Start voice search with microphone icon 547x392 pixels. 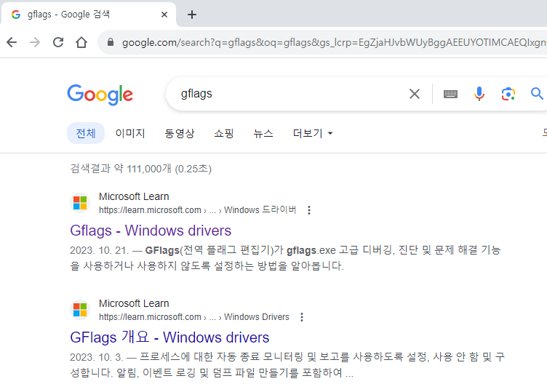pyautogui.click(x=479, y=94)
